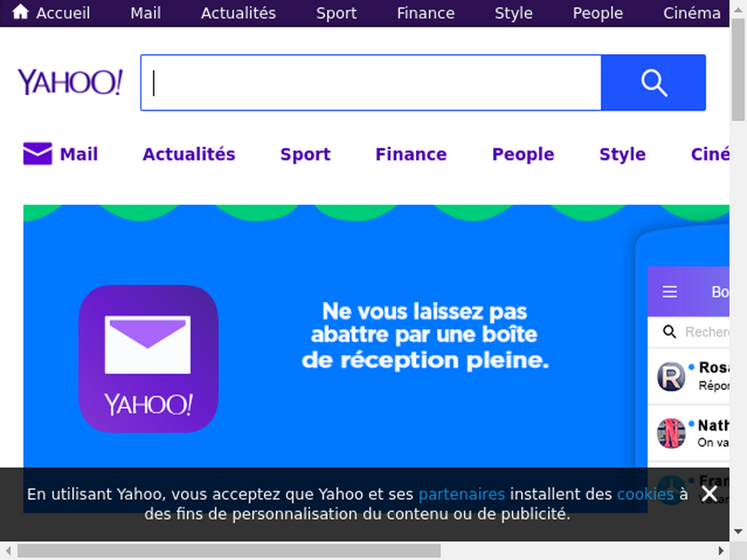This screenshot has width=747, height=560.
Task: Go to Sport in the top dark bar
Action: [336, 13]
